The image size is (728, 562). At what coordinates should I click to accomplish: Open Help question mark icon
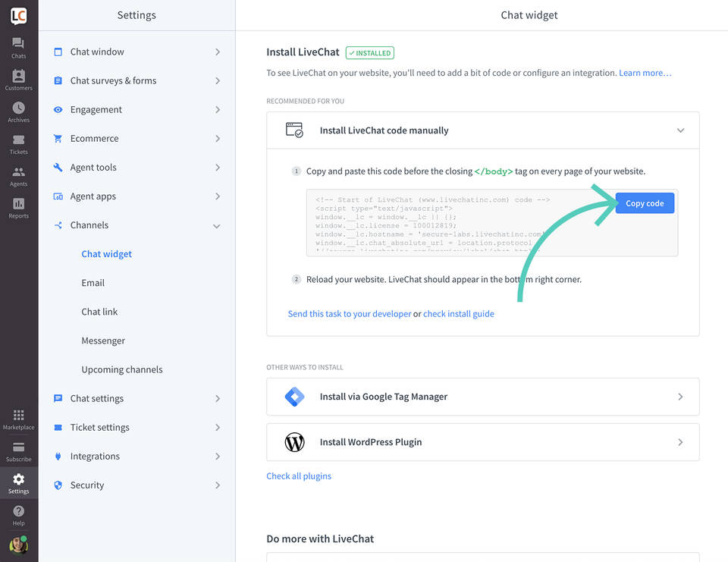pos(18,515)
